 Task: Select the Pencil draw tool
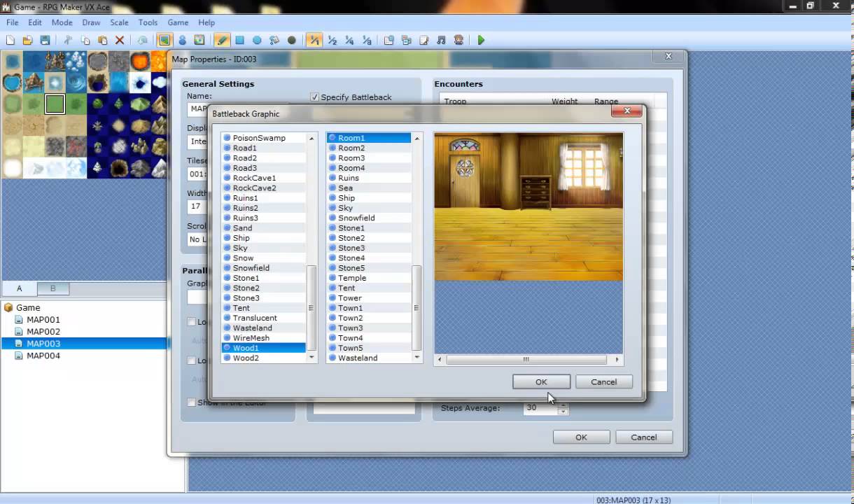click(x=222, y=41)
